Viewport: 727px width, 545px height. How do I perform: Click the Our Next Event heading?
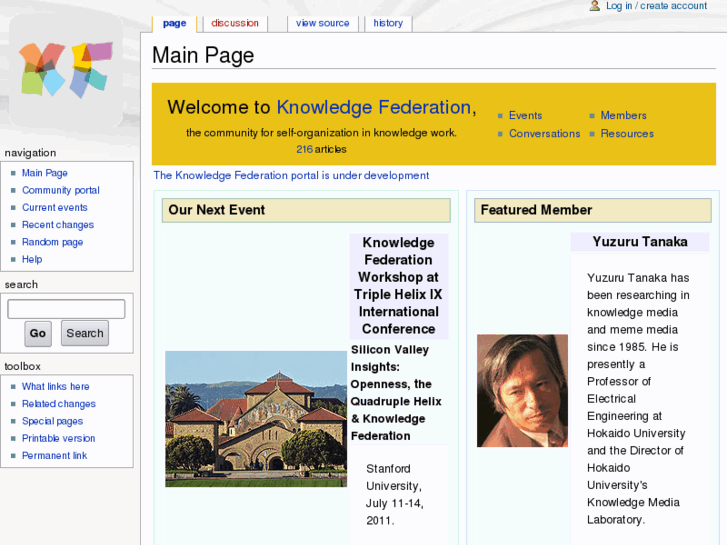click(x=217, y=210)
